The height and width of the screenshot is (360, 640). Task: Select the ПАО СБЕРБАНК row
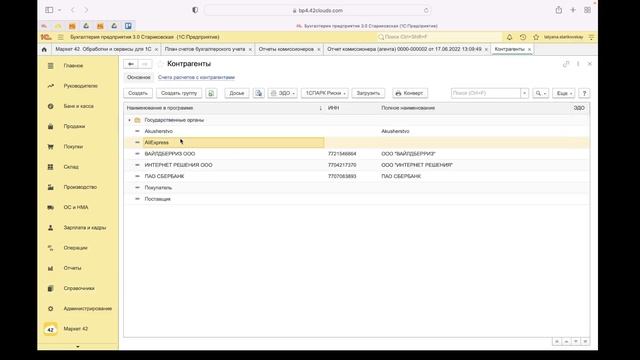(356, 176)
